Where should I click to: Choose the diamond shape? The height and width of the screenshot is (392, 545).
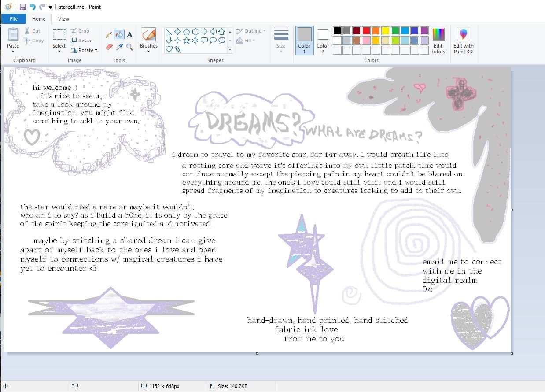(x=177, y=32)
